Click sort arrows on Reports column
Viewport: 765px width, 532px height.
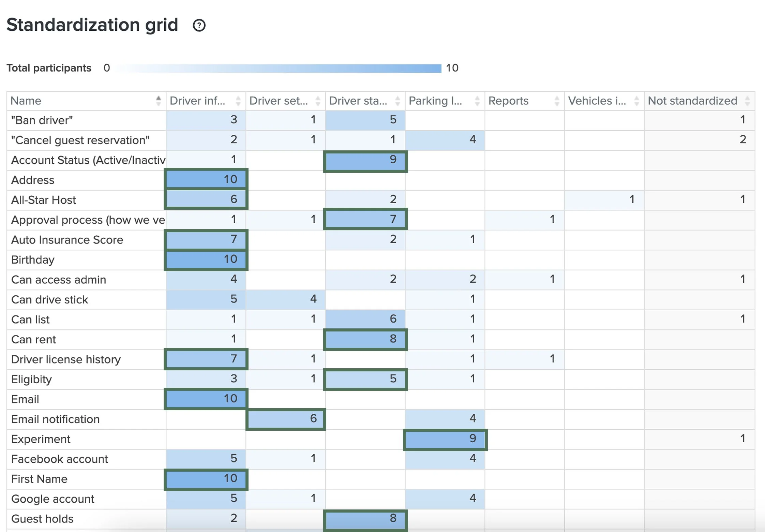click(x=557, y=101)
